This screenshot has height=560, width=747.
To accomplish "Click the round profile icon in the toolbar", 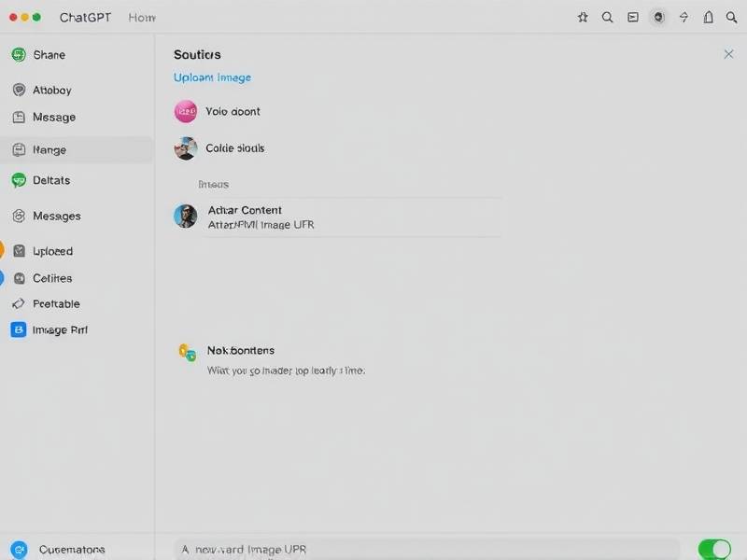I will click(x=658, y=17).
